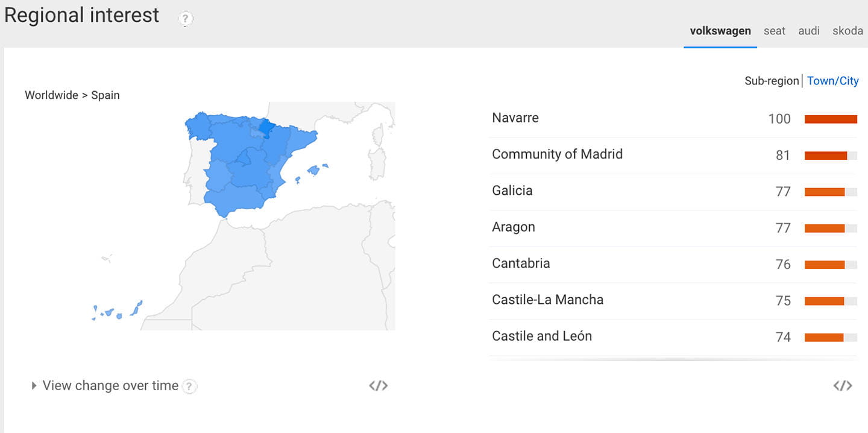The image size is (868, 433).
Task: Switch to the audi tab
Action: [809, 31]
